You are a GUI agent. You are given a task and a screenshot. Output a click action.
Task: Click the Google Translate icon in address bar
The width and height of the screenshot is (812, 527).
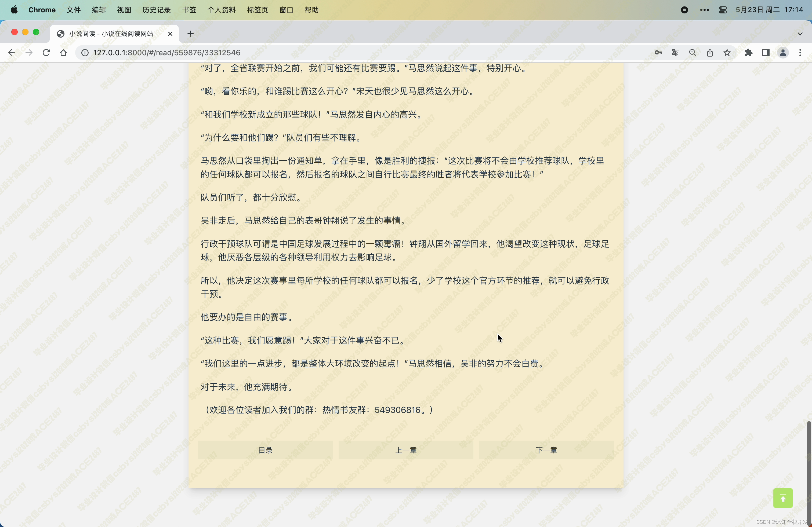[x=675, y=53]
